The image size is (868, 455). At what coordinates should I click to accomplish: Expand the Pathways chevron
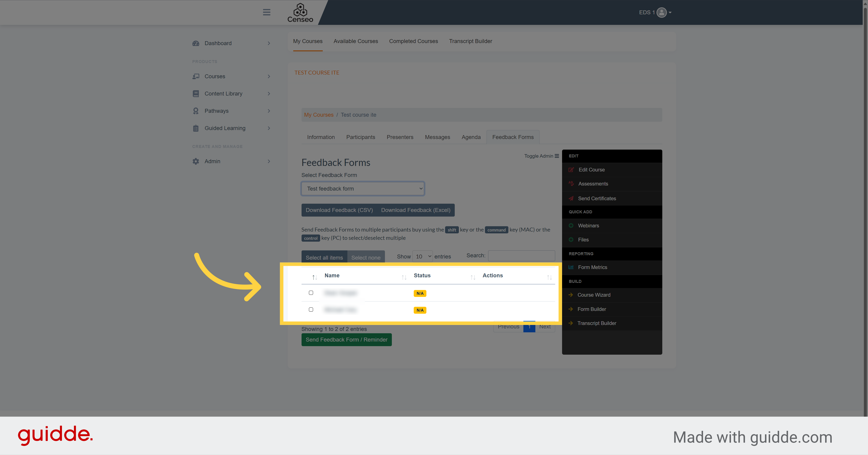coord(269,111)
